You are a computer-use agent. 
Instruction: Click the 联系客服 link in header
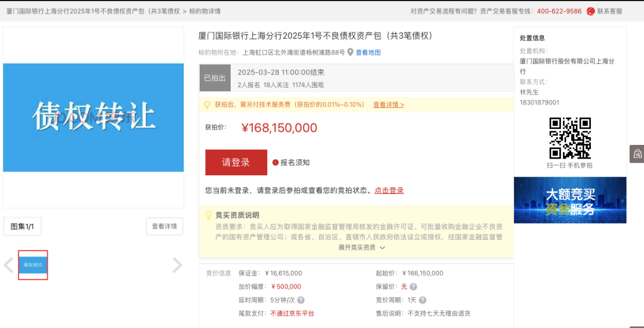coord(610,11)
